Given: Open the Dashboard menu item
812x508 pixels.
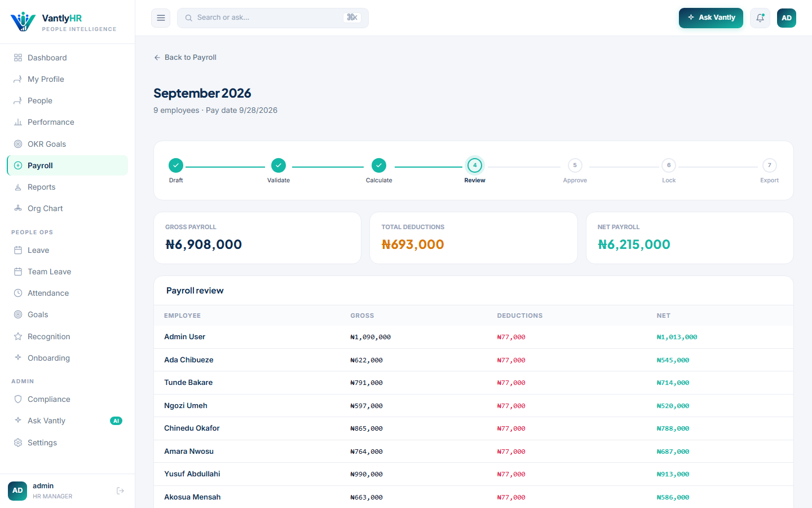Looking at the screenshot, I should point(68,58).
